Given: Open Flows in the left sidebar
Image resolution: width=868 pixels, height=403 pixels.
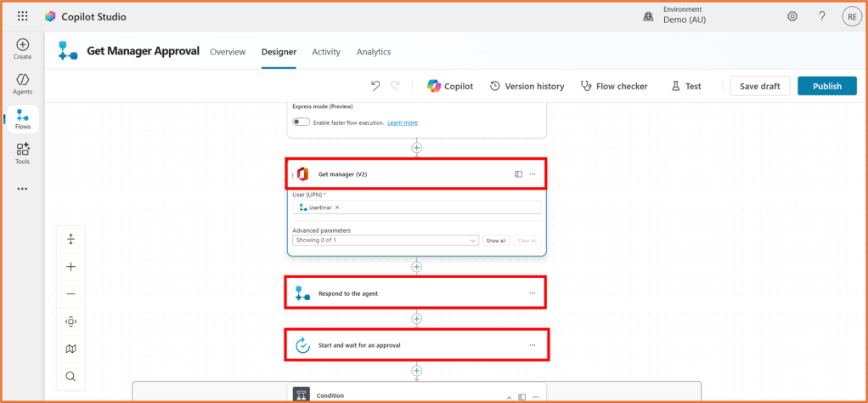Looking at the screenshot, I should [23, 119].
